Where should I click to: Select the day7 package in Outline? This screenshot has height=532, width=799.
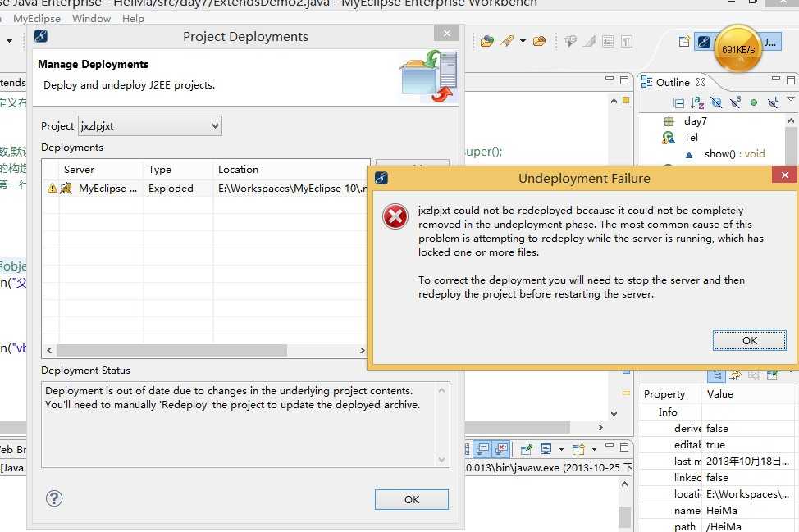pyautogui.click(x=695, y=121)
